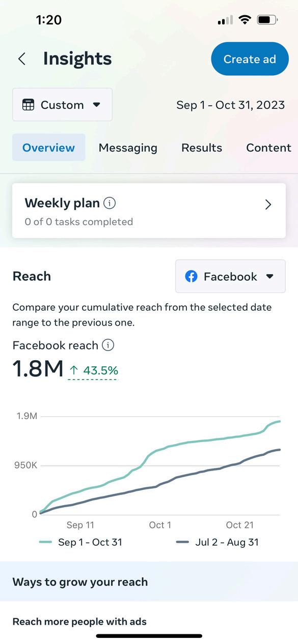Screen dimensions: 298x644
Task: Toggle the Sep 1 - Oct 31 legend series
Action: pyautogui.click(x=81, y=542)
